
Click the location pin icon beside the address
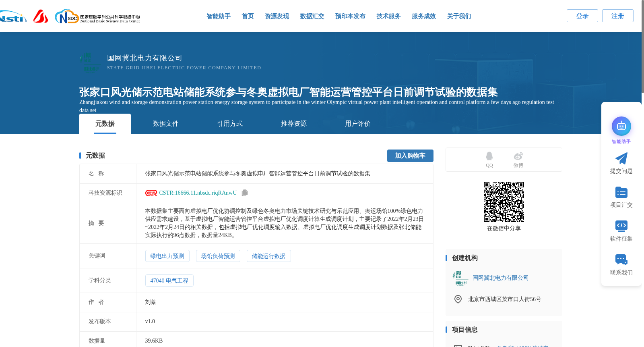[458, 299]
